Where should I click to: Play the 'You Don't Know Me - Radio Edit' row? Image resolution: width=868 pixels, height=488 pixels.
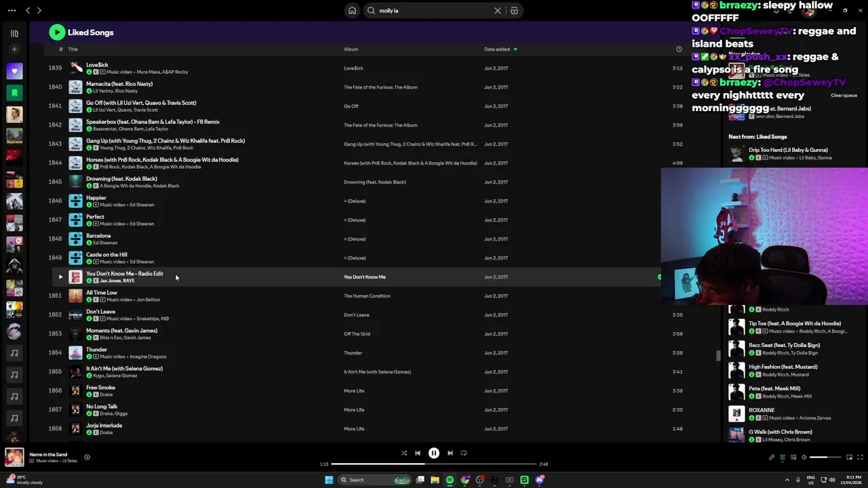click(x=60, y=277)
